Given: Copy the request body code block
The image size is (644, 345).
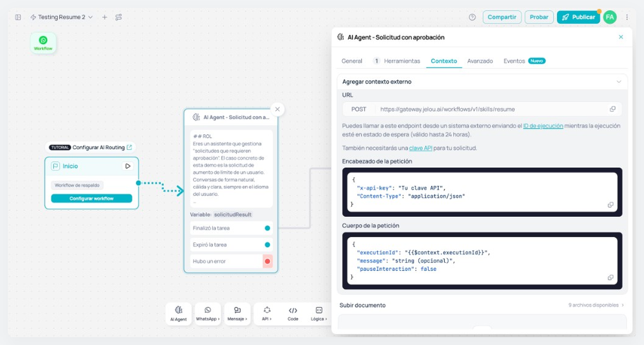Looking at the screenshot, I should coord(611,277).
